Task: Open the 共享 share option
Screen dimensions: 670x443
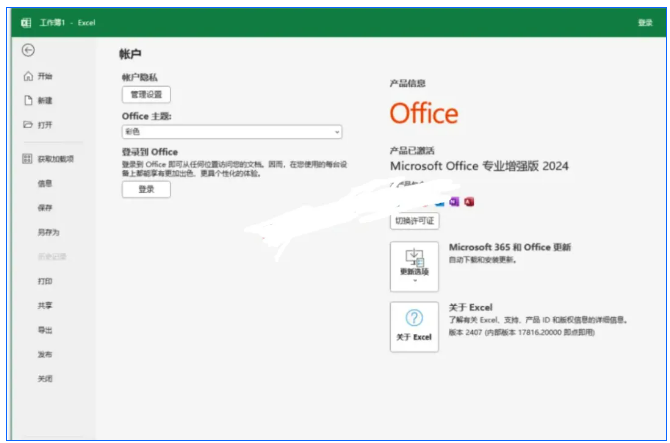Action: [x=45, y=305]
